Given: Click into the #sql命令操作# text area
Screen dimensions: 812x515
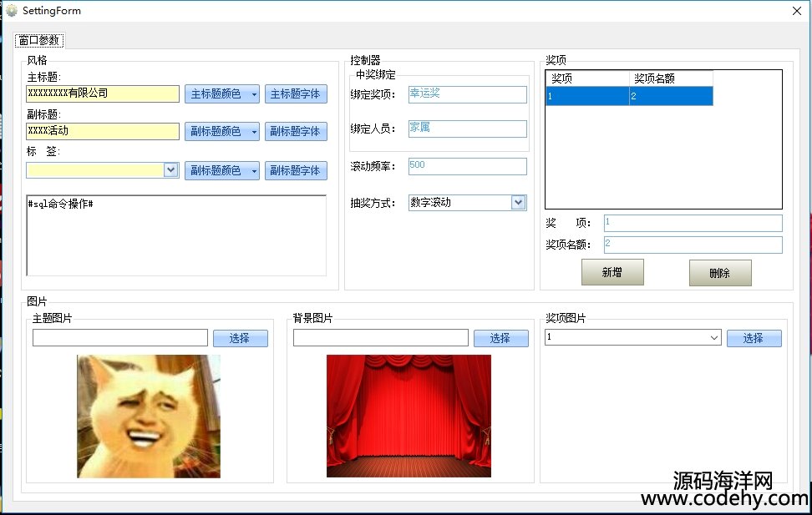Looking at the screenshot, I should [x=176, y=235].
